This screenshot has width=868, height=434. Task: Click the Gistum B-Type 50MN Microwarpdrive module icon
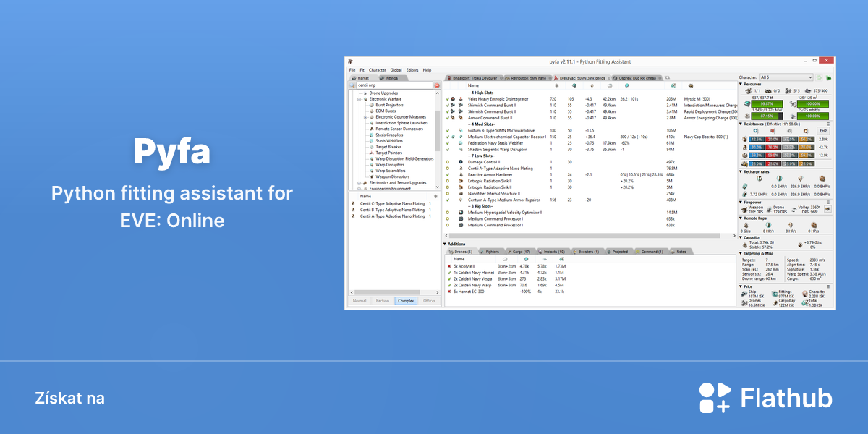(461, 130)
